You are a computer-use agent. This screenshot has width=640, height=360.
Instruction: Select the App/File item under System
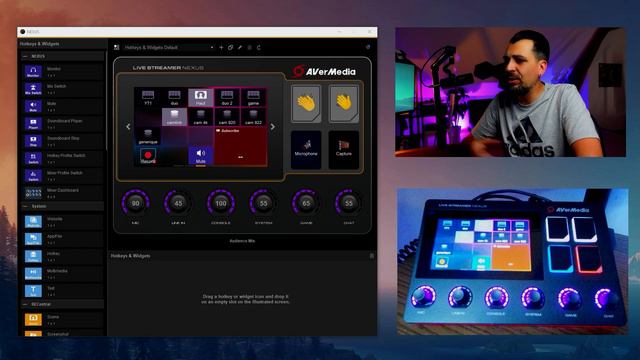[63, 239]
